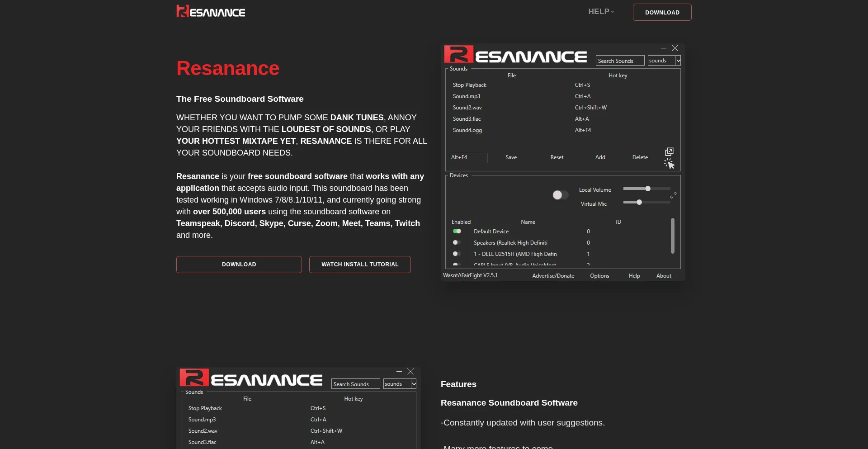Click the Resanance logo in the upper app screenshot
Image resolution: width=868 pixels, height=449 pixels.
tap(515, 55)
